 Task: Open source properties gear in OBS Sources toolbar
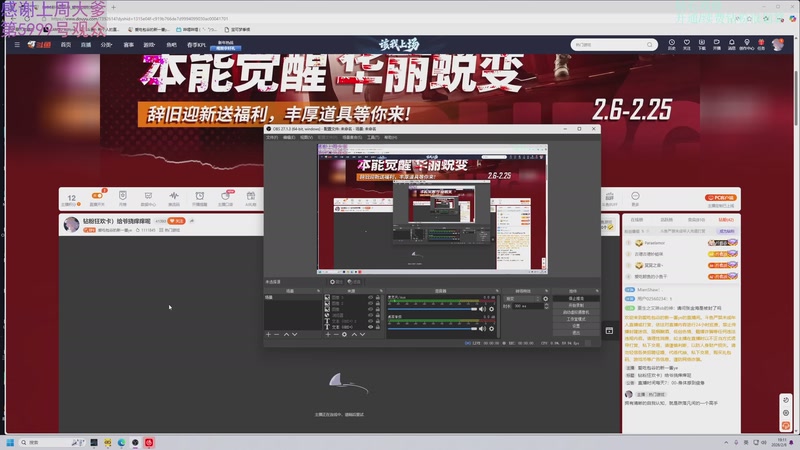(x=344, y=335)
